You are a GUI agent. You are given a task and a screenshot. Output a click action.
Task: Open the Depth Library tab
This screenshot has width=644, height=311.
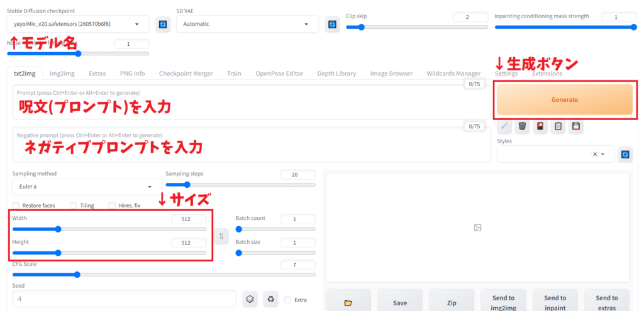click(x=337, y=74)
